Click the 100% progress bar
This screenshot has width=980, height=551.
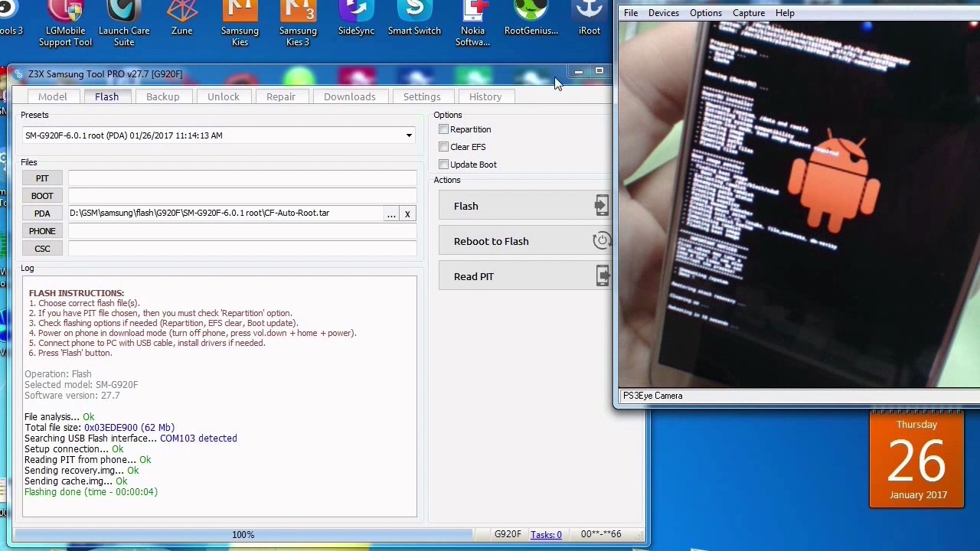point(243,535)
